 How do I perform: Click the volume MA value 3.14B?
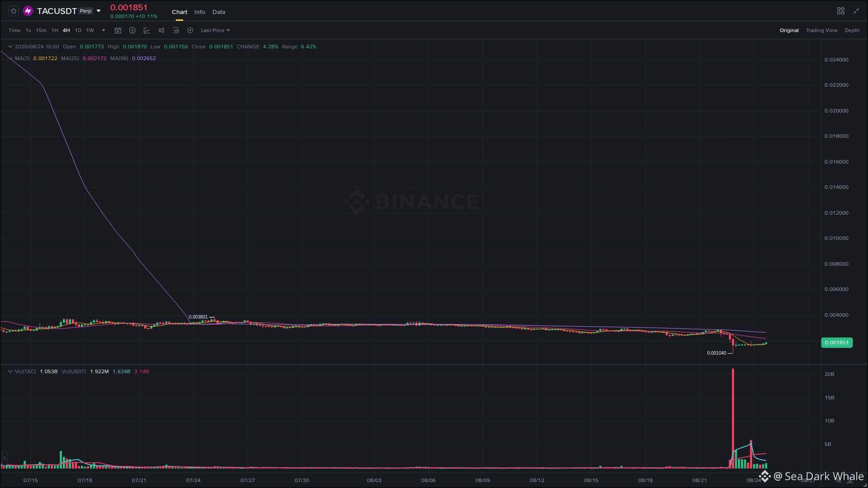(142, 371)
